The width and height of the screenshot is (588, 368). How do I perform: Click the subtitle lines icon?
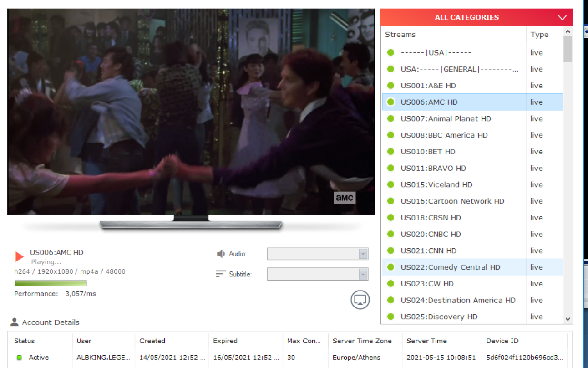[221, 274]
